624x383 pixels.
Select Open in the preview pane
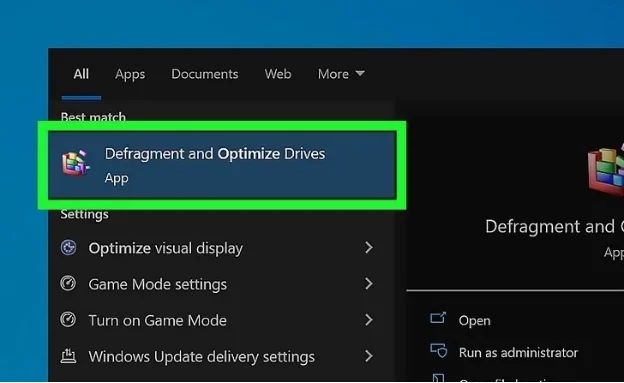coord(474,320)
